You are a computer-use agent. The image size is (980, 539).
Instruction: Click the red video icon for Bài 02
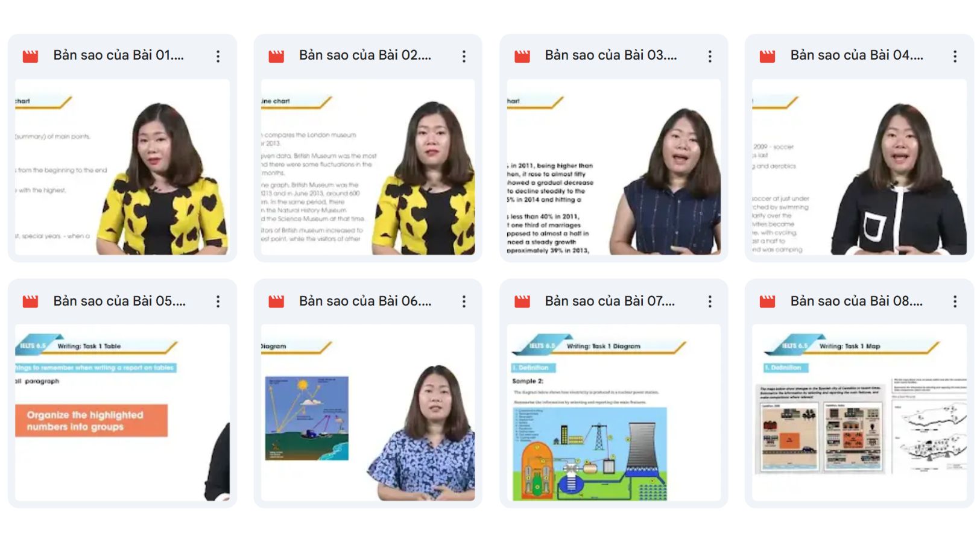(x=276, y=57)
